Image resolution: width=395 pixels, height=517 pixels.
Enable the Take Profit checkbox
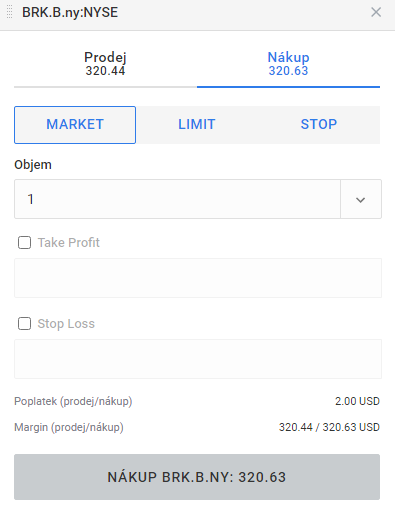[24, 242]
